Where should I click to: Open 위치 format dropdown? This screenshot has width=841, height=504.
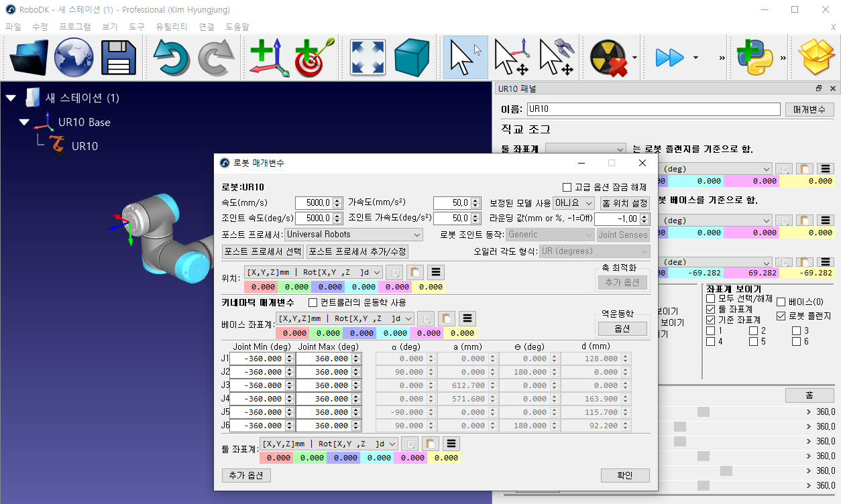(x=313, y=272)
